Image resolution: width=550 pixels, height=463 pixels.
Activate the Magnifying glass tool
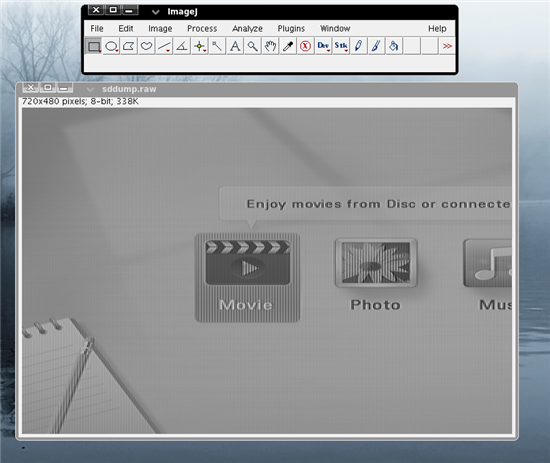pos(253,46)
